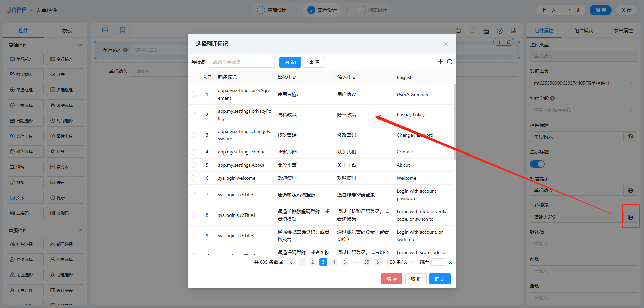Open translation picker for 控件标题 field
Image resolution: width=644 pixels, height=308 pixels.
pos(630,137)
